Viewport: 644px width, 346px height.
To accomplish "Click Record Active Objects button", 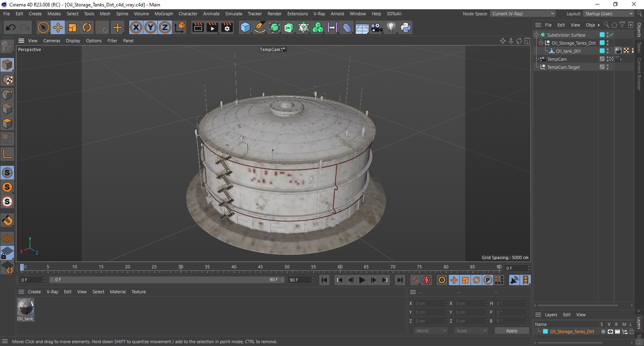I will pyautogui.click(x=416, y=280).
